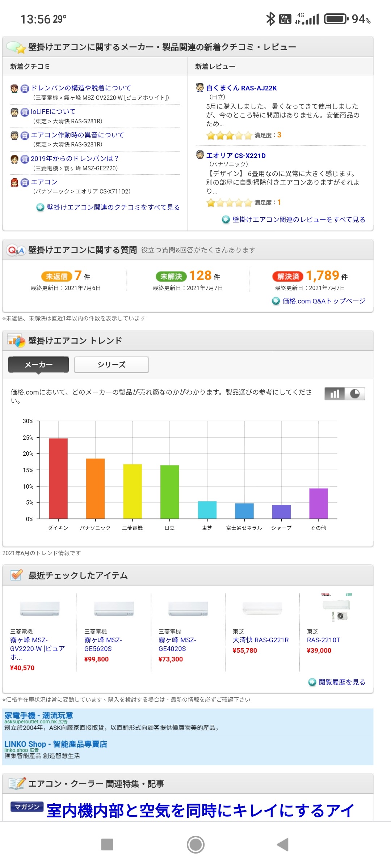
Task: Click the 解決済 red badge
Action: 288,277
